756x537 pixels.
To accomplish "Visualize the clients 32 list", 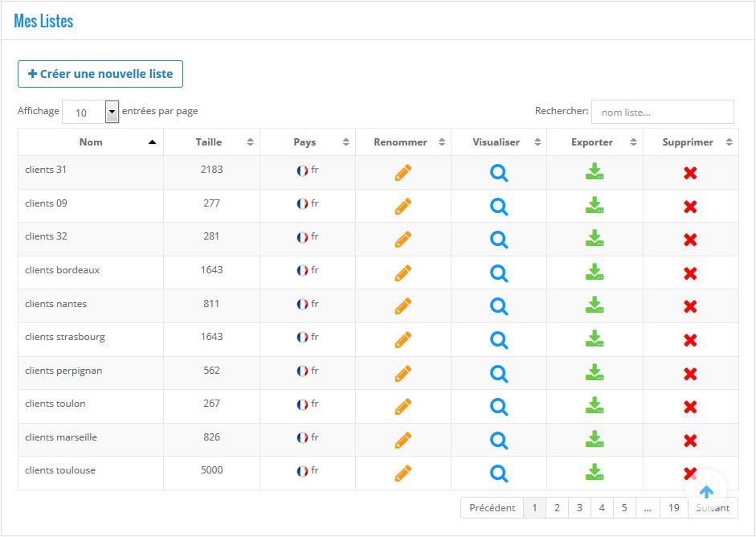I will pyautogui.click(x=499, y=240).
